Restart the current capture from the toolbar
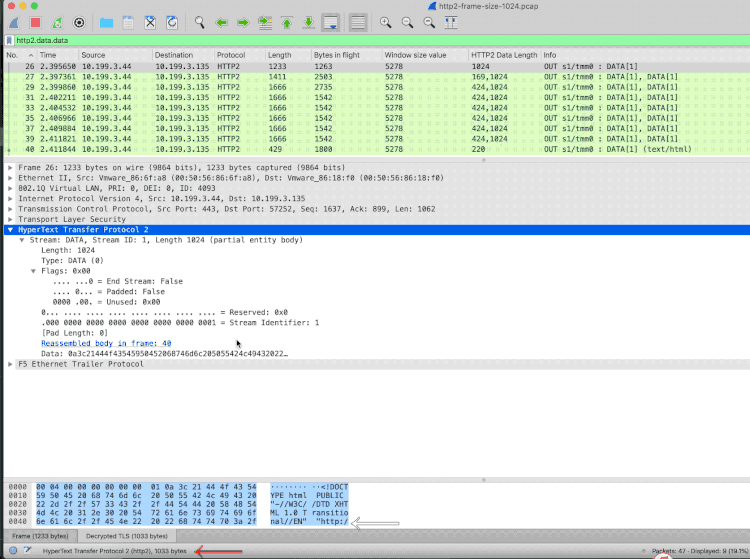Viewport: 750px width, 559px height. pyautogui.click(x=56, y=22)
